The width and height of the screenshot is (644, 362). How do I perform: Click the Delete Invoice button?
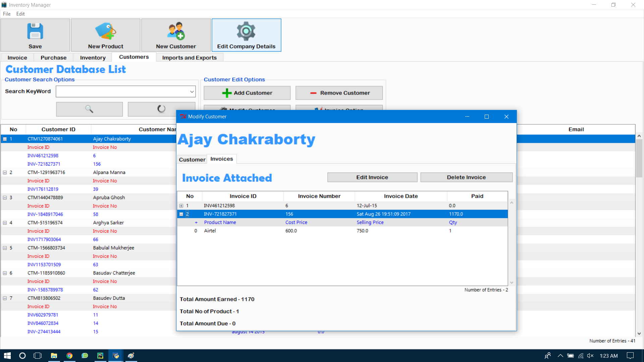point(466,177)
